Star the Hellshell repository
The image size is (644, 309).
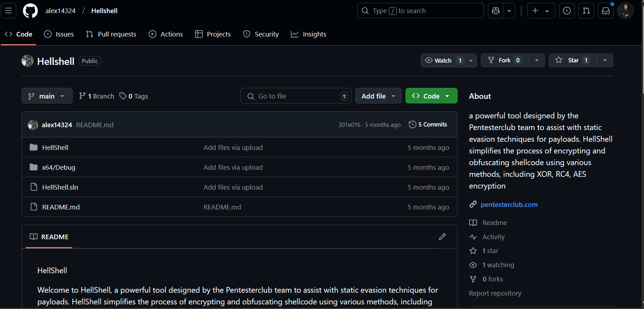click(573, 60)
